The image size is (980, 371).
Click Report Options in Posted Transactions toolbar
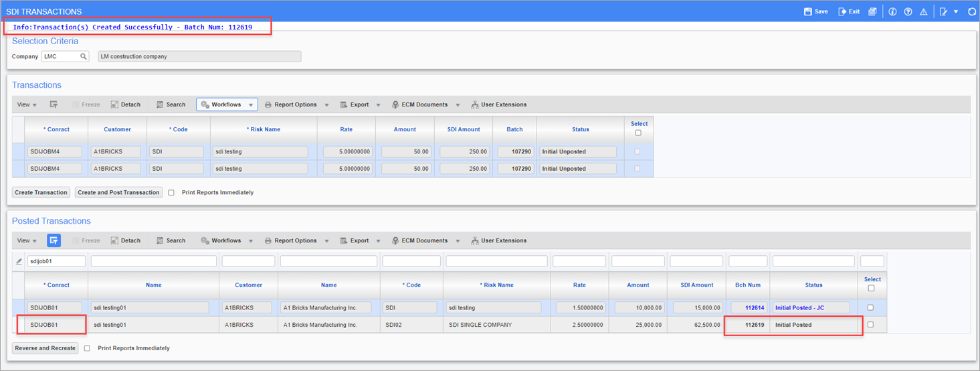[x=290, y=241]
